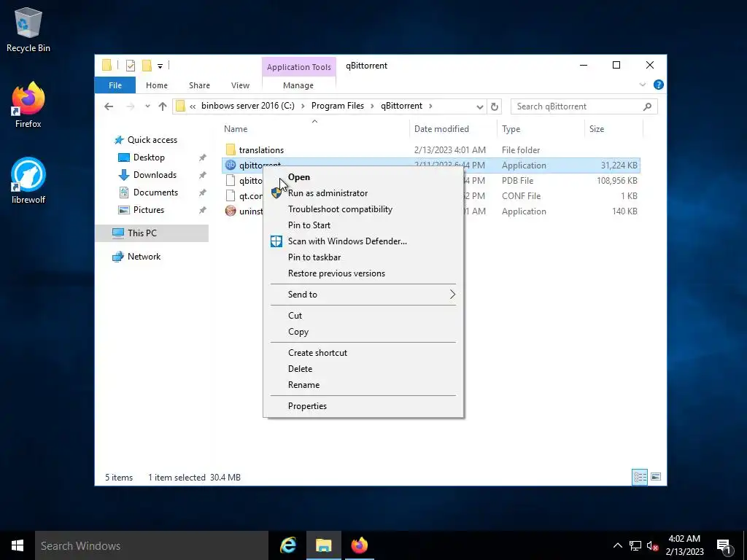Select Quick access in navigation pane
The width and height of the screenshot is (747, 560).
click(x=152, y=140)
